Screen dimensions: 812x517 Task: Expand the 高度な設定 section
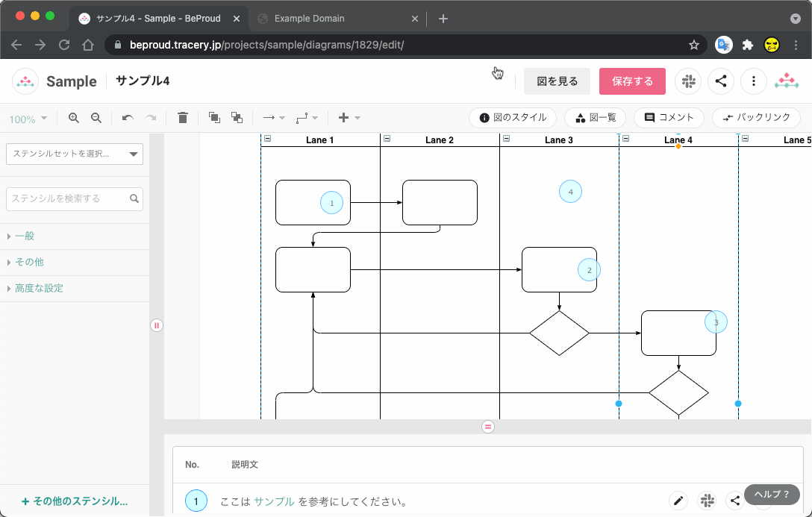point(39,289)
